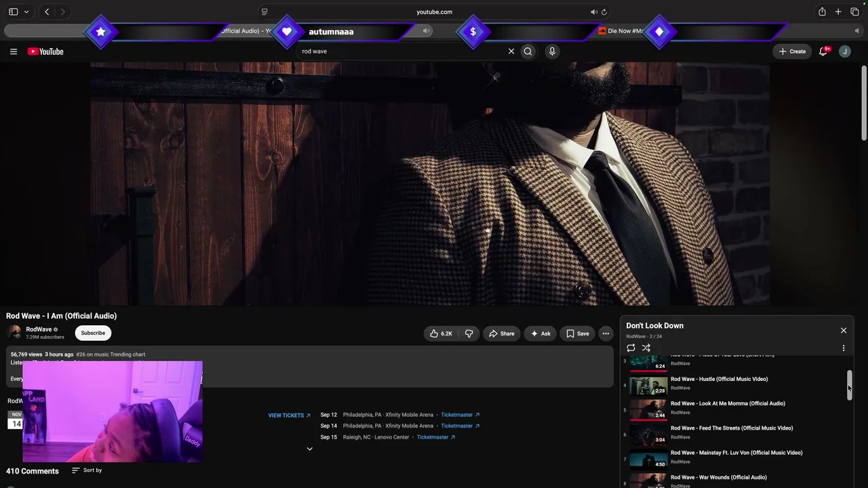Go back using Safari's back arrow

(x=47, y=12)
